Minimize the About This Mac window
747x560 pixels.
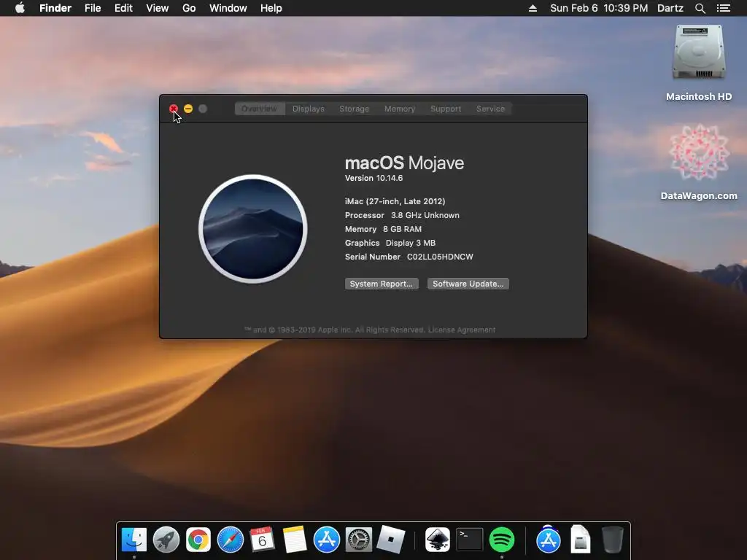pyautogui.click(x=188, y=109)
